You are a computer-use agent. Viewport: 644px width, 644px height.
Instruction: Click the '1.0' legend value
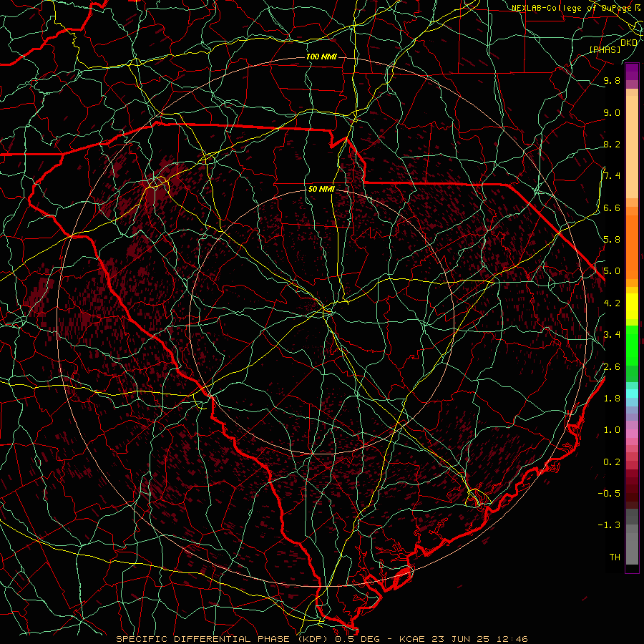pyautogui.click(x=612, y=429)
